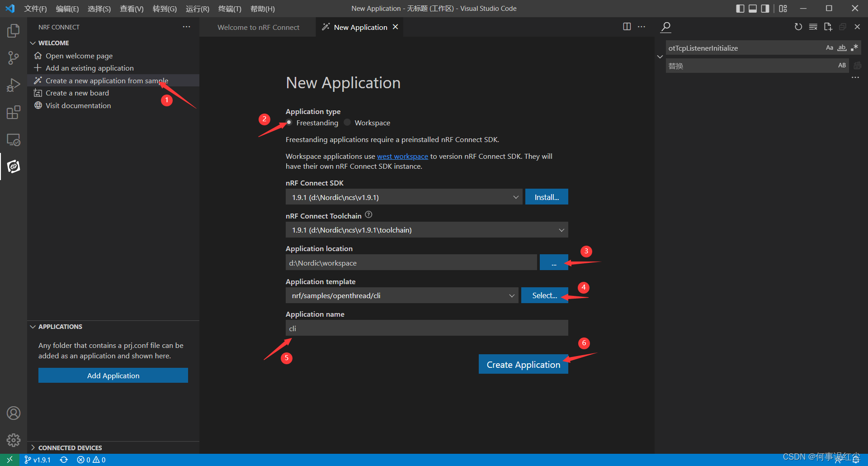Click Add Application button
The height and width of the screenshot is (466, 868).
tap(113, 376)
